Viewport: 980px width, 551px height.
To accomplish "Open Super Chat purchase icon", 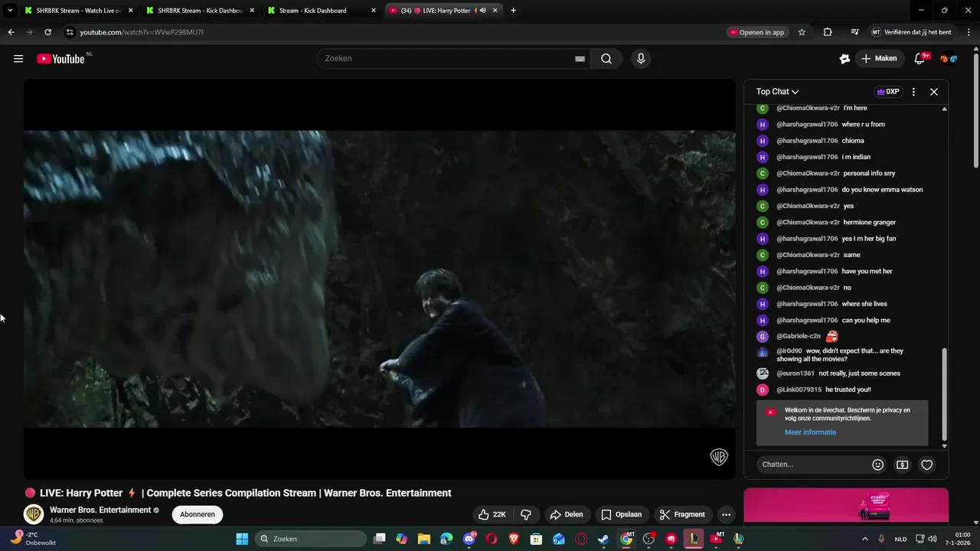I will pyautogui.click(x=903, y=465).
